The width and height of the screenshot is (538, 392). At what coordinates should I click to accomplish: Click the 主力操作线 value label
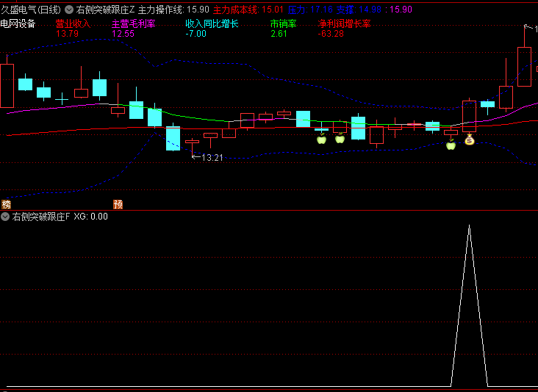point(173,10)
